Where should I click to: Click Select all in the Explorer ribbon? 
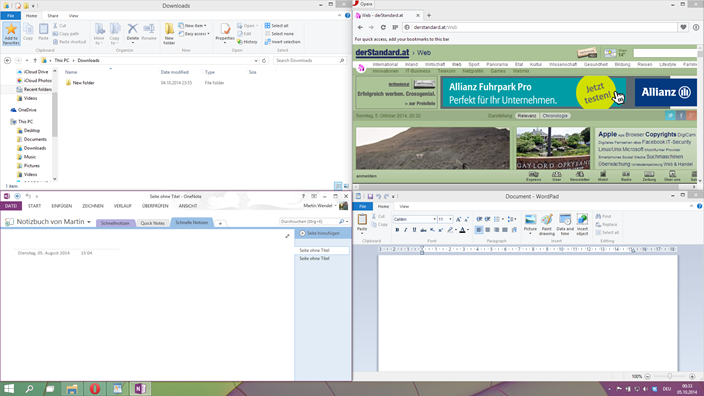[277, 26]
